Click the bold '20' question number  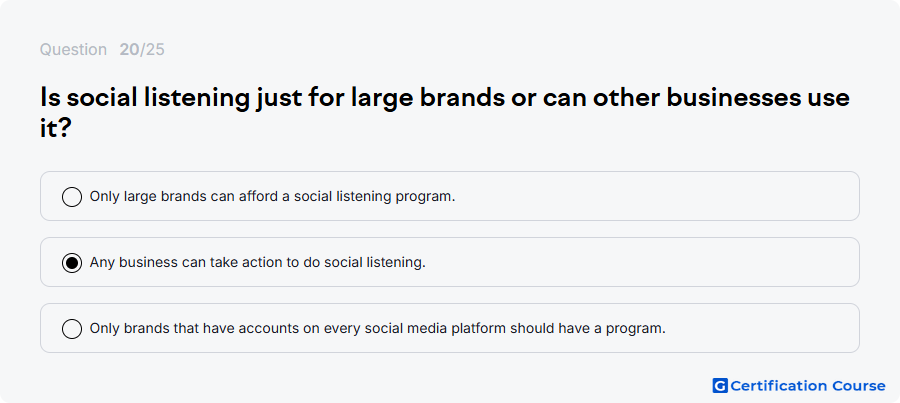pyautogui.click(x=129, y=50)
